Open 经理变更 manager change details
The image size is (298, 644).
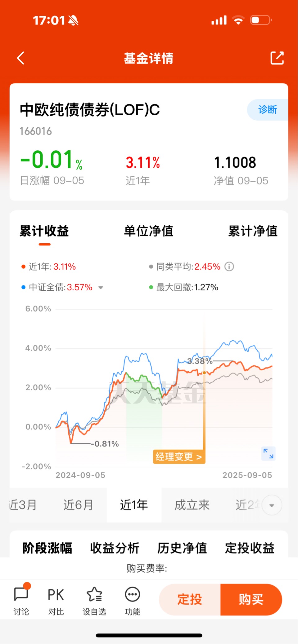179,457
